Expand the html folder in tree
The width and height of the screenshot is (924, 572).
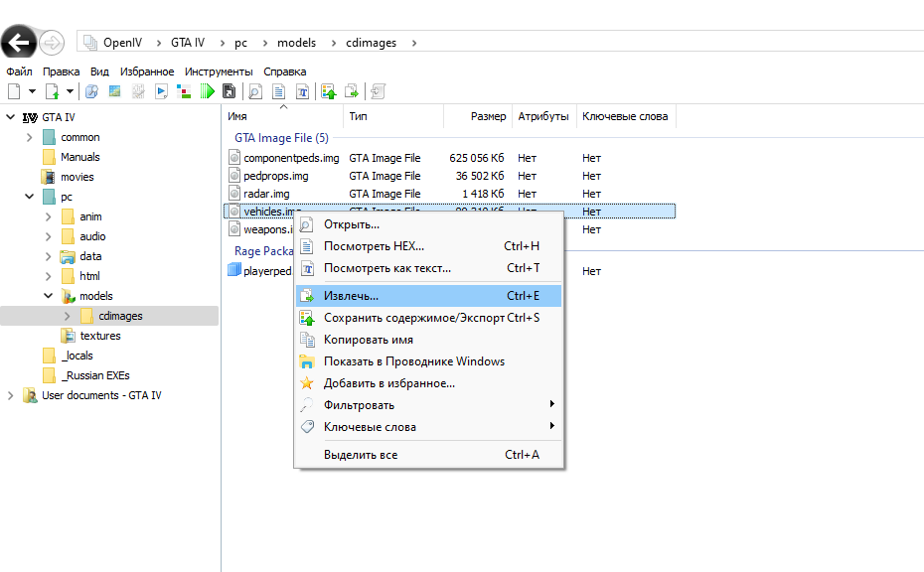49,276
